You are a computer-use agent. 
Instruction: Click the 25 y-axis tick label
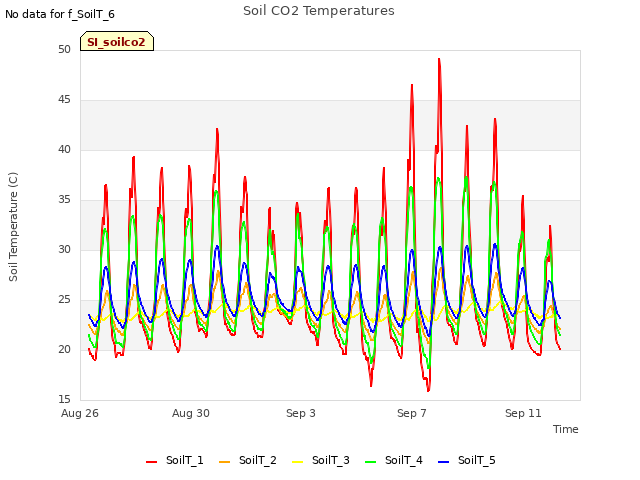[x=64, y=300]
